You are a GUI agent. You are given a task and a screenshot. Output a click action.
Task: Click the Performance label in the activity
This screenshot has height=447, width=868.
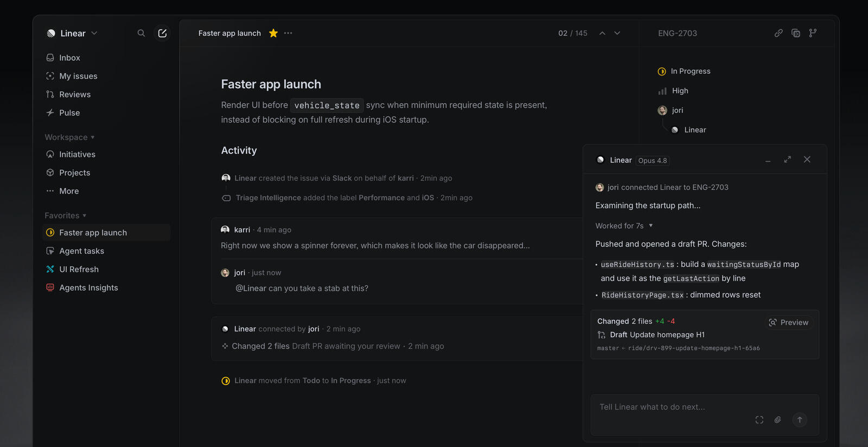pos(381,197)
